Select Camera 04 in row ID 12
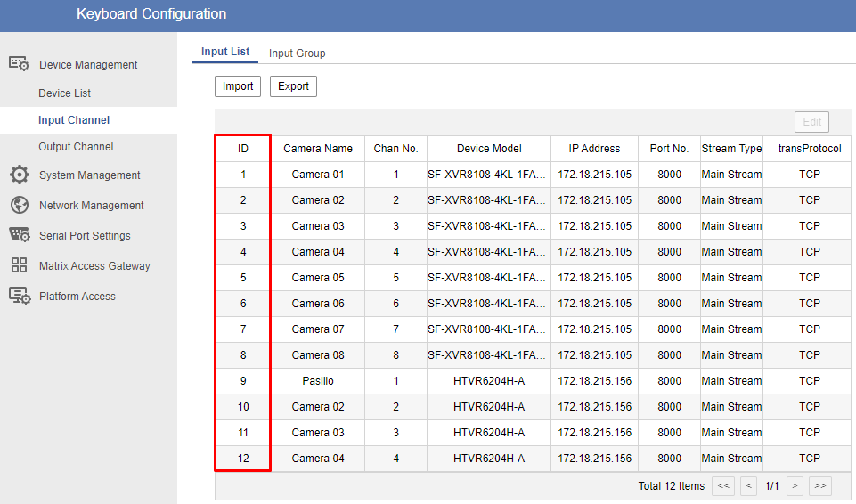This screenshot has height=504, width=856. click(318, 459)
